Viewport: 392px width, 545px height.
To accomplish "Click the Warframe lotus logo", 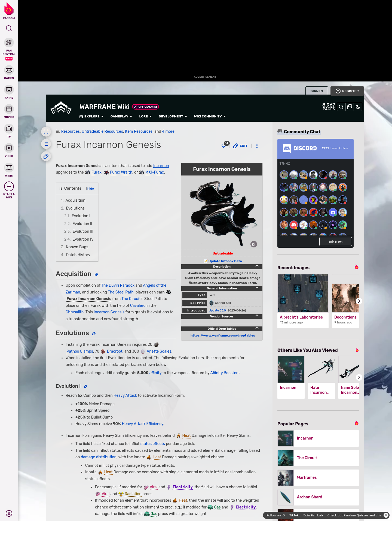I will (61, 108).
